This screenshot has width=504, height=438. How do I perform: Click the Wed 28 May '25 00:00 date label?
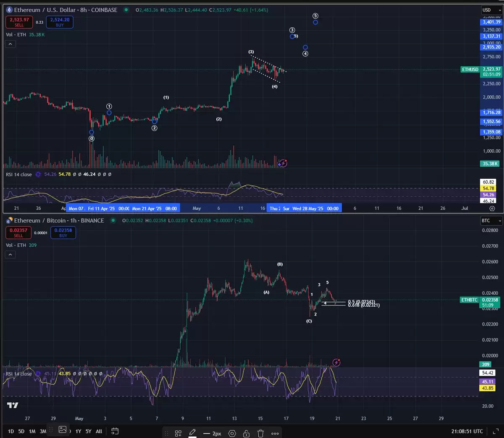tap(316, 208)
